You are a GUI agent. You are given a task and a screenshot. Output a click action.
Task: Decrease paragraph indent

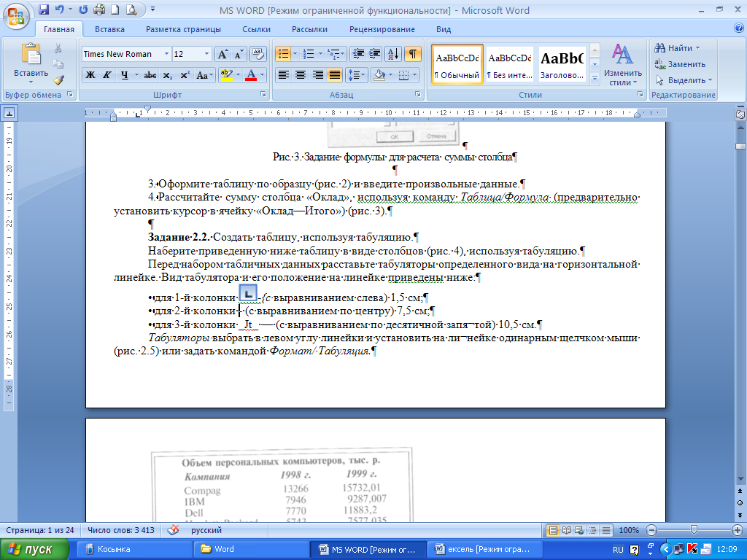point(357,54)
